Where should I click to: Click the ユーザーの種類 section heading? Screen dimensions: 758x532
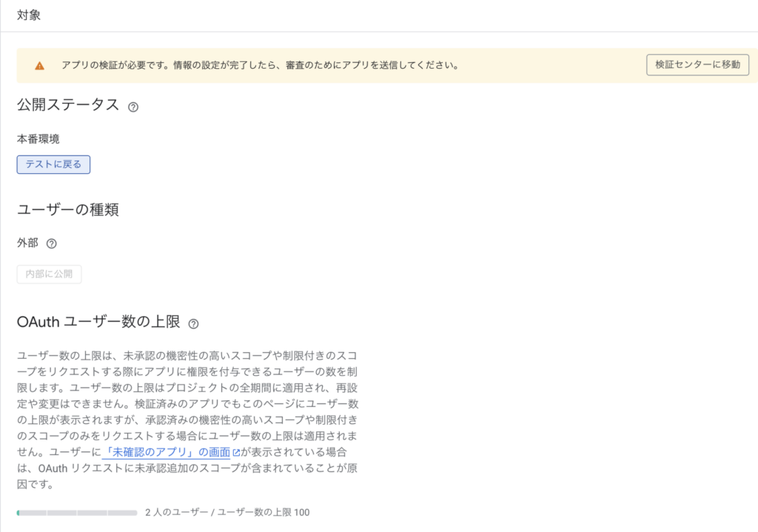[68, 209]
